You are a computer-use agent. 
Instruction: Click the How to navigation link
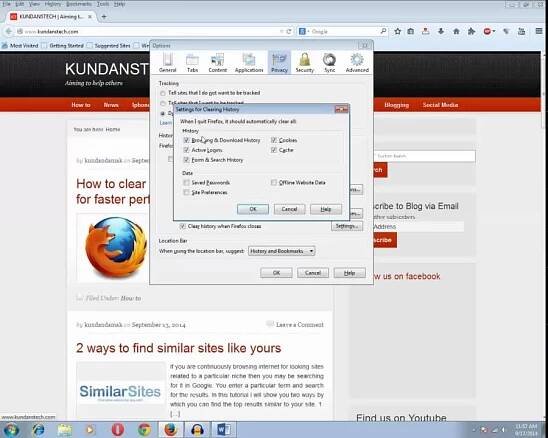[81, 105]
